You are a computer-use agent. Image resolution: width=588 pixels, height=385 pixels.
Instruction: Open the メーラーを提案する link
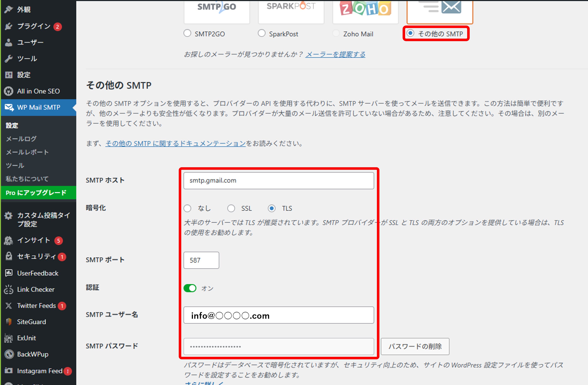point(335,54)
